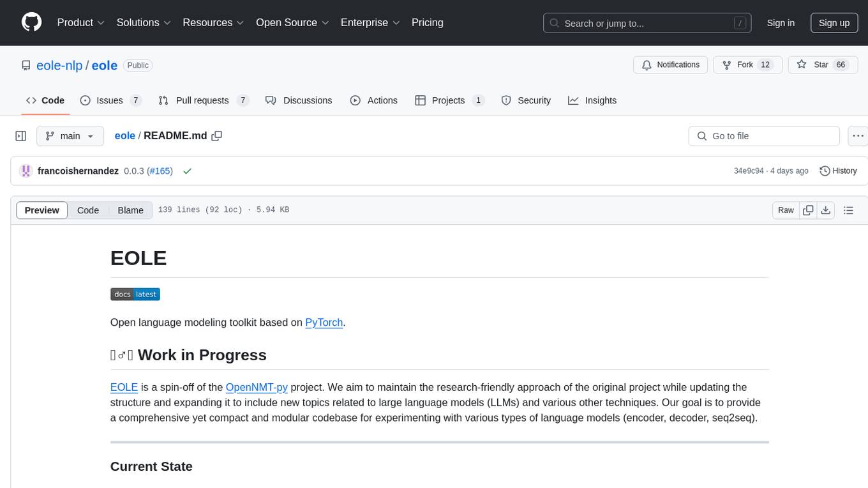
Task: Expand the Resources menu
Action: (x=213, y=22)
